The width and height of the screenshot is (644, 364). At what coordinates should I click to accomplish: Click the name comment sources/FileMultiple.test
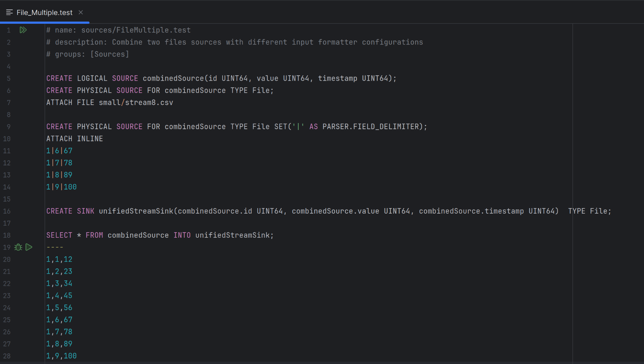click(119, 30)
